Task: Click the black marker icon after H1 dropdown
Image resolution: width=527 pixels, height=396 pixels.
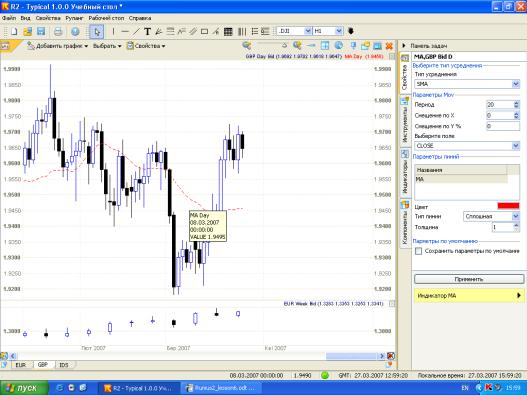Action: pyautogui.click(x=351, y=31)
